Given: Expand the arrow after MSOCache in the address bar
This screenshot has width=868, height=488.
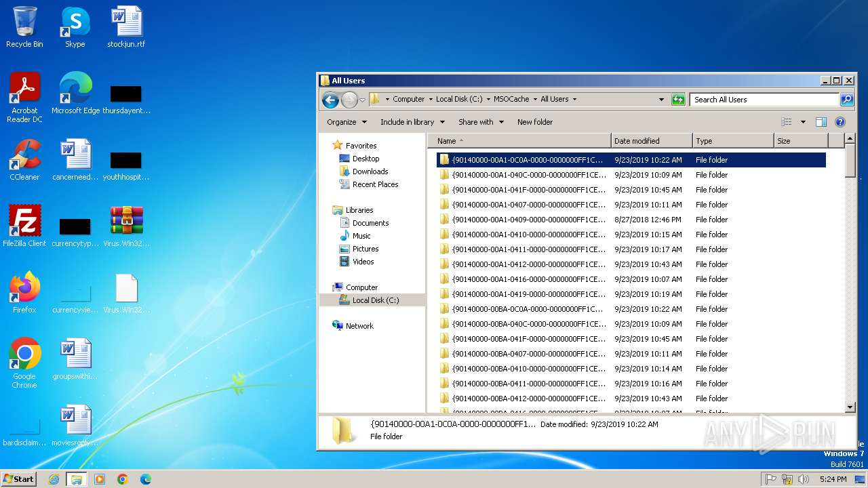Looking at the screenshot, I should tap(535, 99).
